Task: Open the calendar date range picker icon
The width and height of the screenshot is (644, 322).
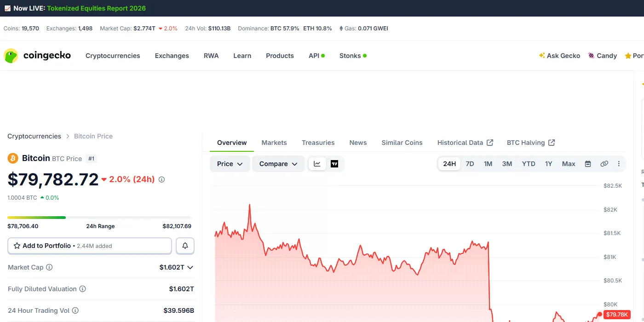Action: pyautogui.click(x=588, y=164)
